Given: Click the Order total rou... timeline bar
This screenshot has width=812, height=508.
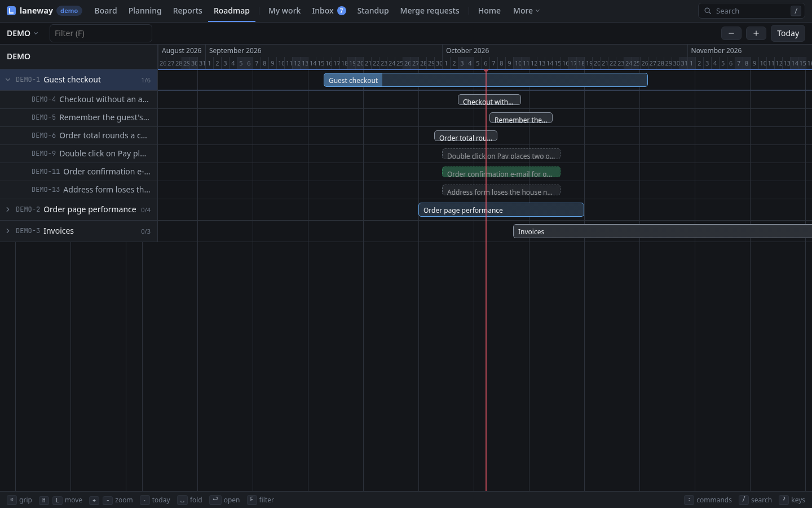Looking at the screenshot, I should point(466,136).
